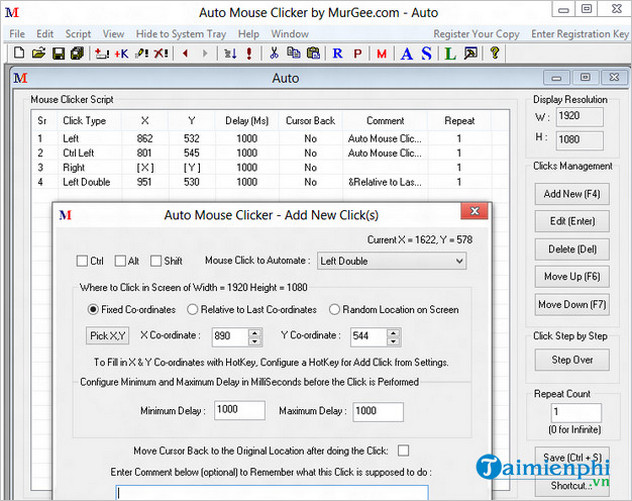Click the New file toolbar icon
The width and height of the screenshot is (632, 501).
19,53
